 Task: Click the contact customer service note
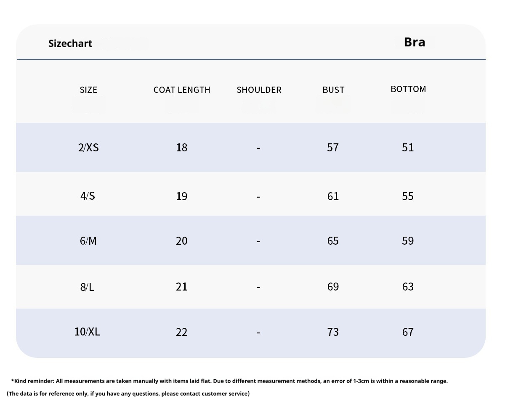click(128, 394)
